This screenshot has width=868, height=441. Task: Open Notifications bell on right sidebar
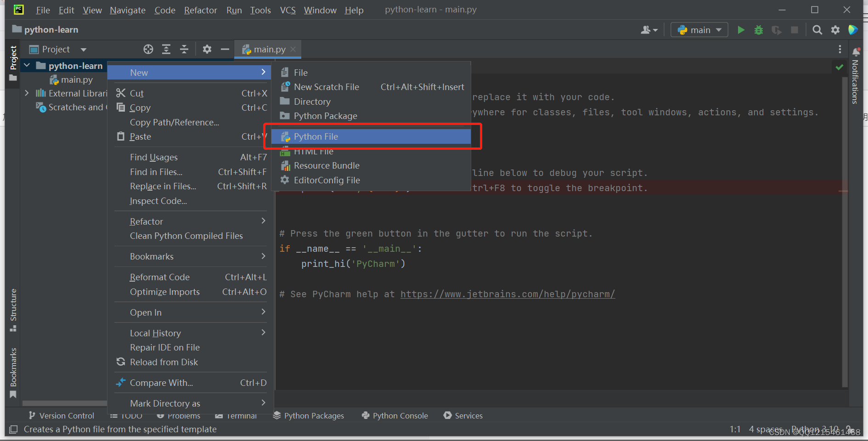[x=856, y=51]
